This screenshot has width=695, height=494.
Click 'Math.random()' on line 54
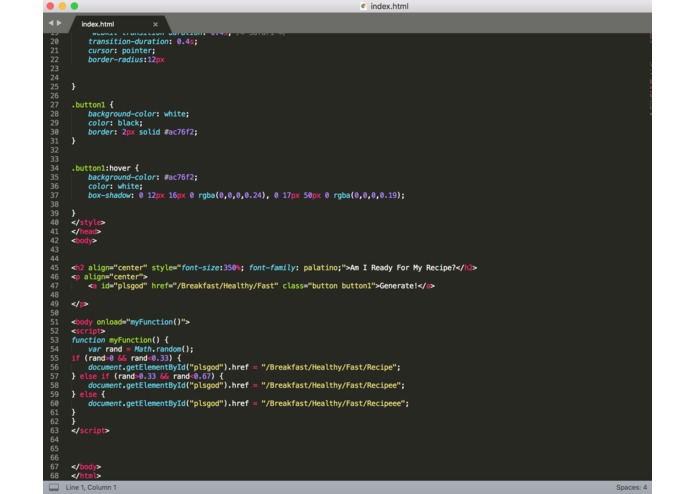pos(162,349)
